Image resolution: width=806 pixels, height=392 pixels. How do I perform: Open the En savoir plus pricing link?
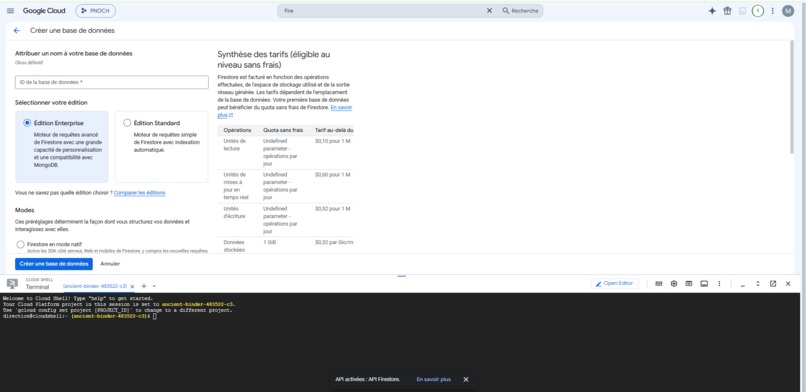click(x=341, y=108)
